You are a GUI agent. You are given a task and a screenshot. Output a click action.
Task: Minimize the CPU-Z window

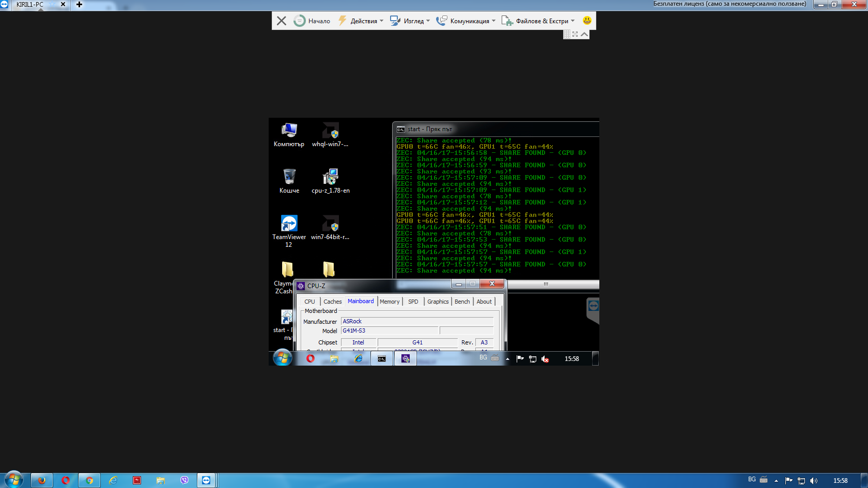[458, 284]
